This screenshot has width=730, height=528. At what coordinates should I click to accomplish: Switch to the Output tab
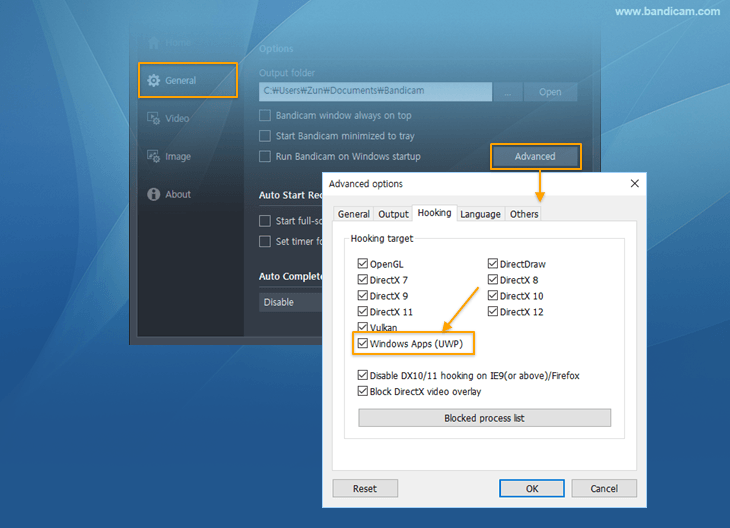[393, 214]
